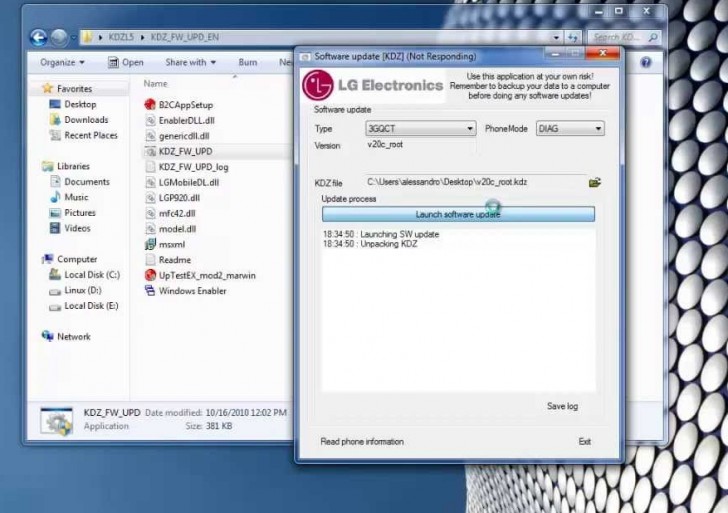
Task: Open the Type 3GQCT dropdown
Action: [421, 129]
